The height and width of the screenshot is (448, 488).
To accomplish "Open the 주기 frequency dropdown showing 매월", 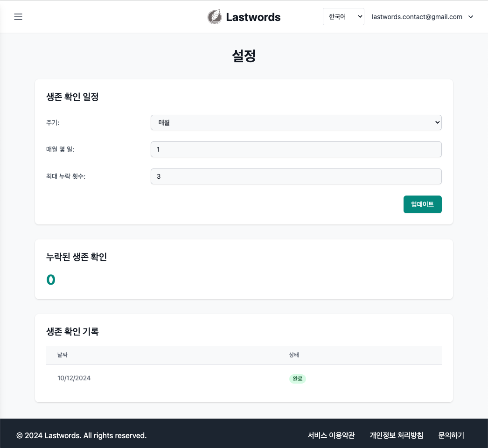I will point(296,122).
